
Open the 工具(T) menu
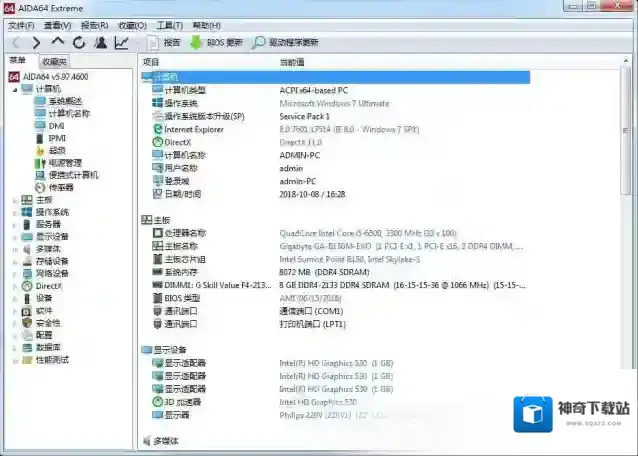(169, 25)
